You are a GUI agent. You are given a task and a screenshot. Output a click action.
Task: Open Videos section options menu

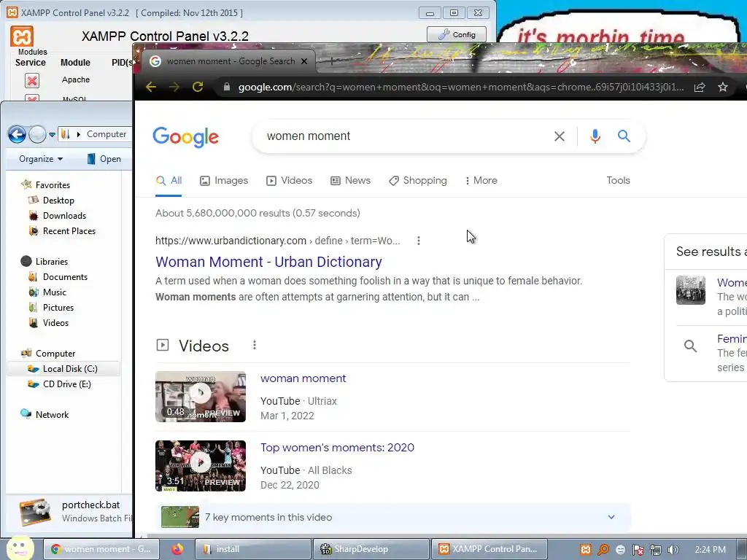(x=255, y=345)
